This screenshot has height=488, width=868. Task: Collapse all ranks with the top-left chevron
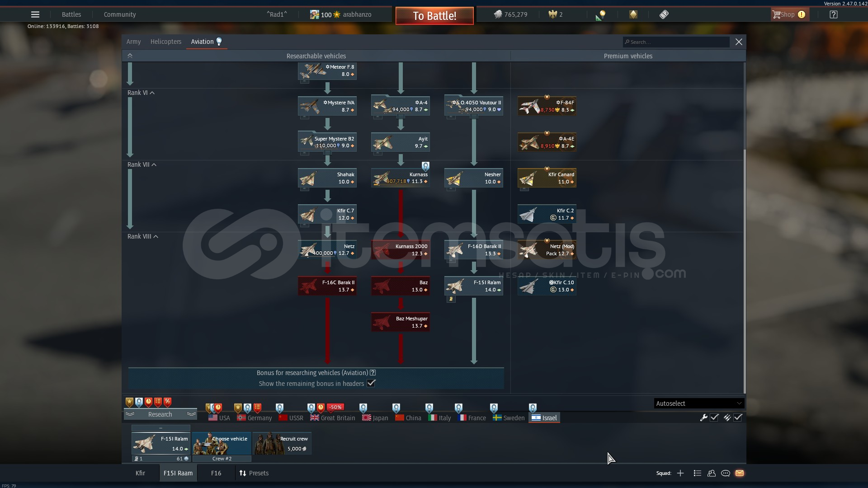click(130, 56)
